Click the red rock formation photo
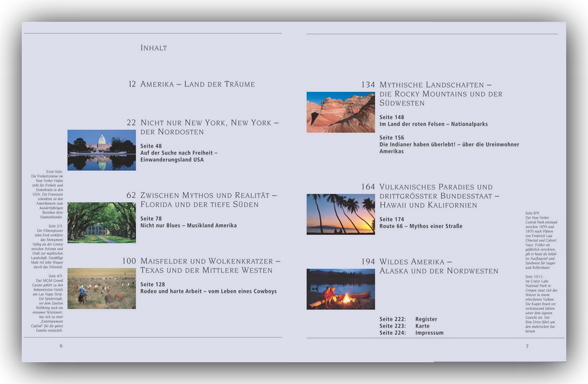The width and height of the screenshot is (588, 384). [x=340, y=112]
